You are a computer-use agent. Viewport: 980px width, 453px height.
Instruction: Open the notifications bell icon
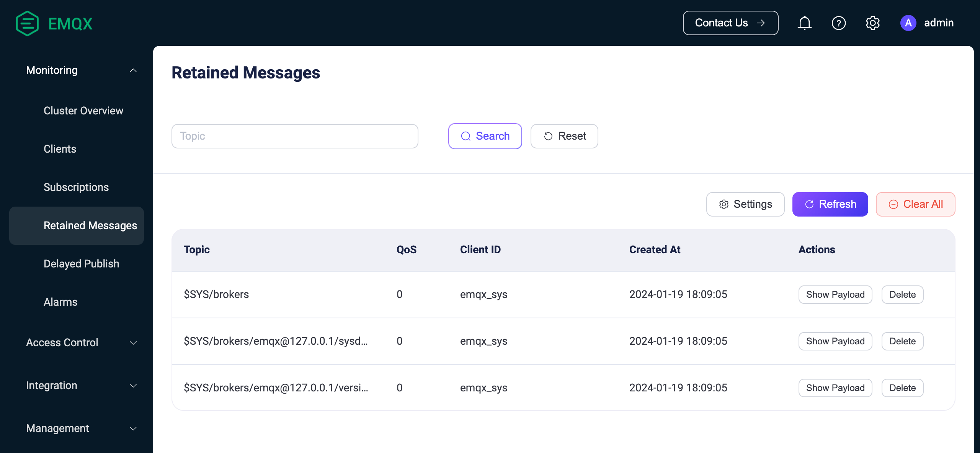point(804,23)
